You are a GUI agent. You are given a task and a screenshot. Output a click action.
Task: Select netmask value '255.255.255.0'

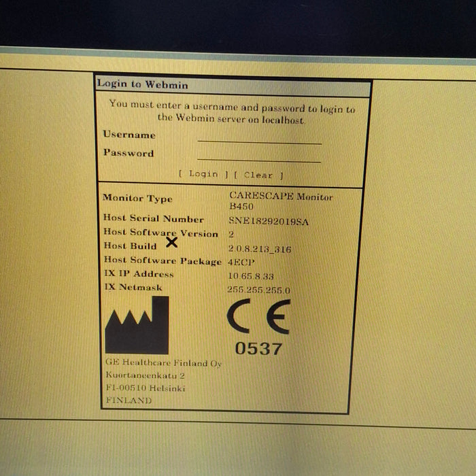coord(258,290)
